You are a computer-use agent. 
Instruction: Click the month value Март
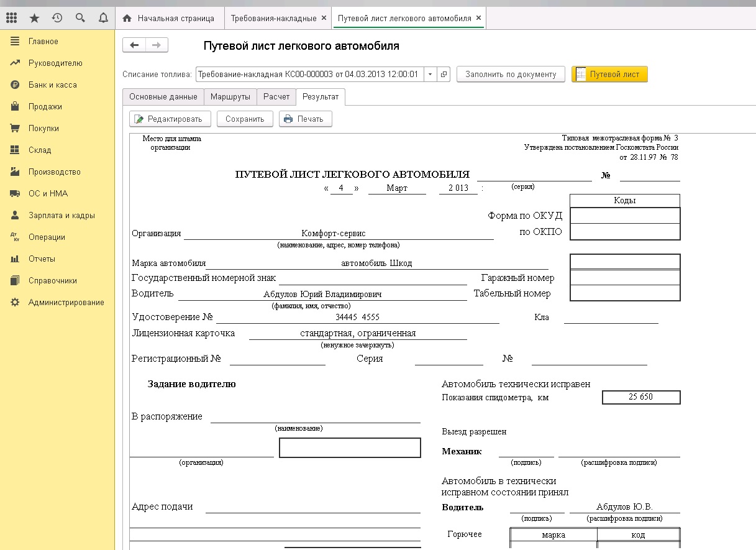(397, 188)
